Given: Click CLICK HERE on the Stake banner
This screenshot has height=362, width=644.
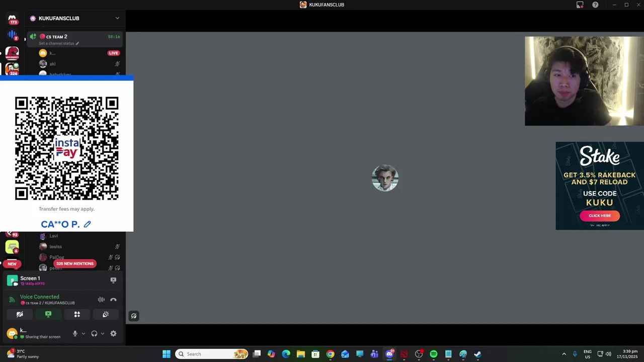Looking at the screenshot, I should (600, 216).
